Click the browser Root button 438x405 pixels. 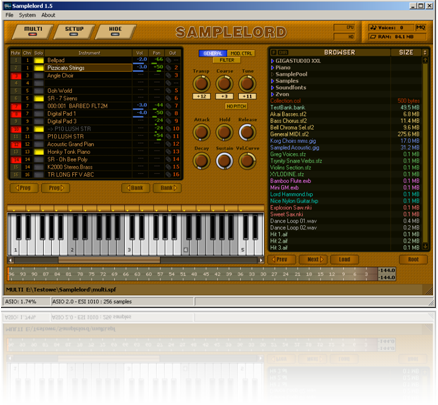coord(413,259)
